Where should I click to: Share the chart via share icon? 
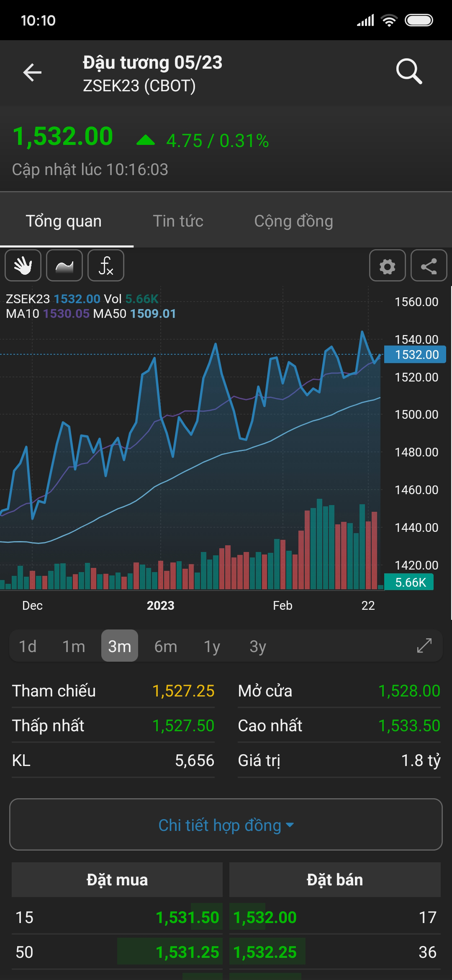coord(429,266)
